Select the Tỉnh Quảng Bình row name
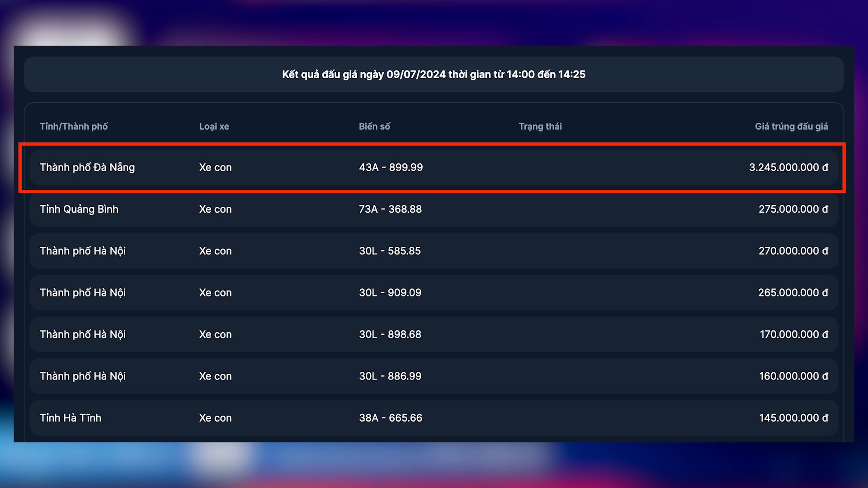The width and height of the screenshot is (868, 488). coord(79,209)
